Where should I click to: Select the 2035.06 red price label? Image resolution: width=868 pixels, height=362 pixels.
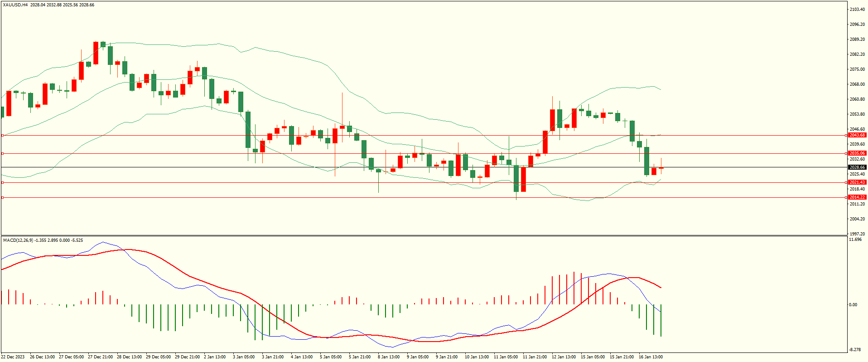(x=857, y=153)
